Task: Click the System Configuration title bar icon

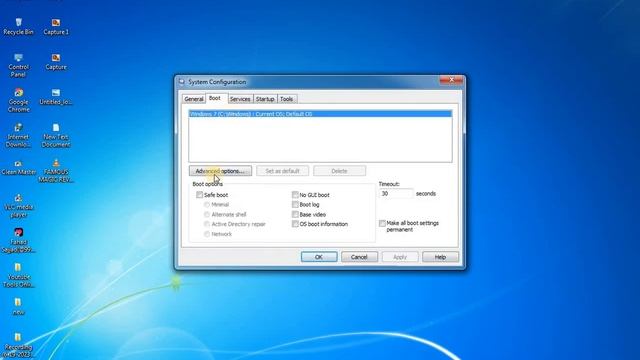Action: (182, 82)
